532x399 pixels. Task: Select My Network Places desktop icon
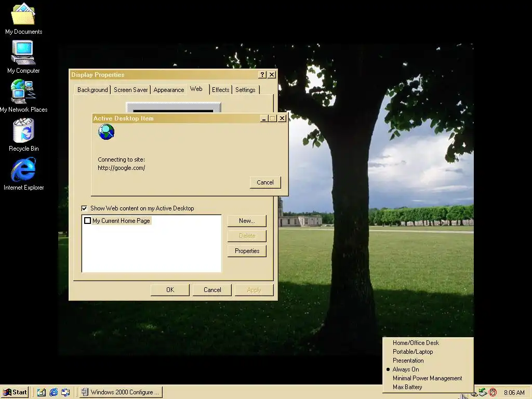click(23, 96)
